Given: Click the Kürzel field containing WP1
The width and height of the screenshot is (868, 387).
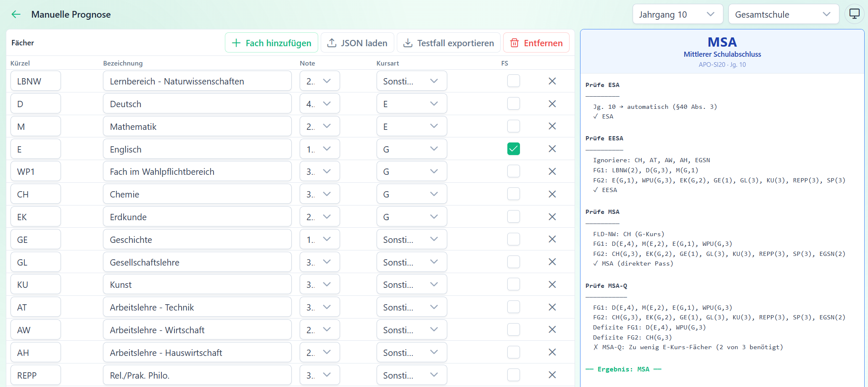Looking at the screenshot, I should tap(36, 171).
